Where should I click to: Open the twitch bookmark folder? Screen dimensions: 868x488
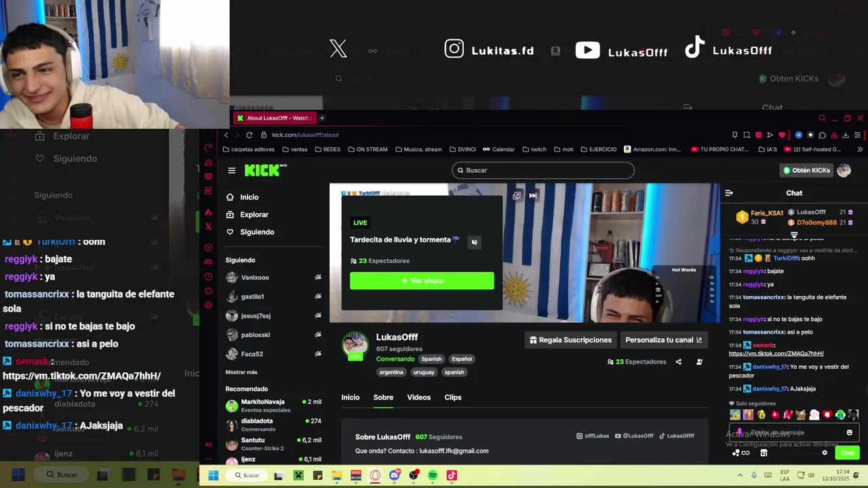[x=534, y=149]
